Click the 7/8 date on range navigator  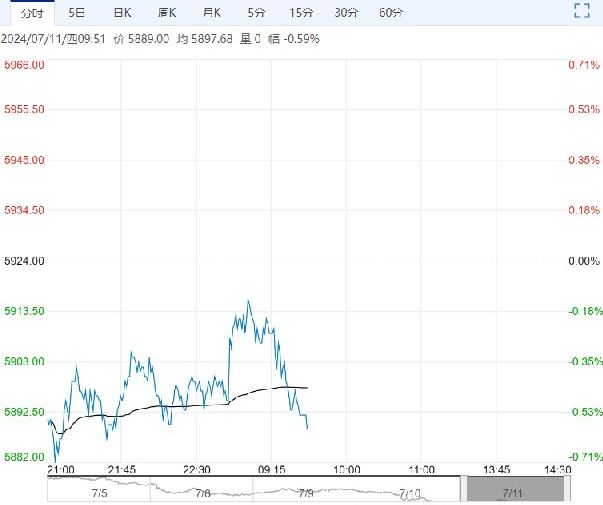click(203, 493)
